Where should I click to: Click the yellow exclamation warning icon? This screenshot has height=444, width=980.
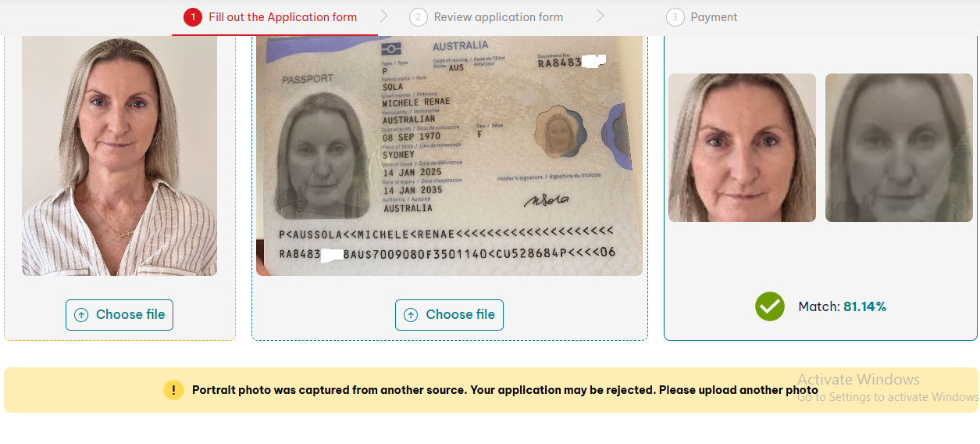click(173, 390)
